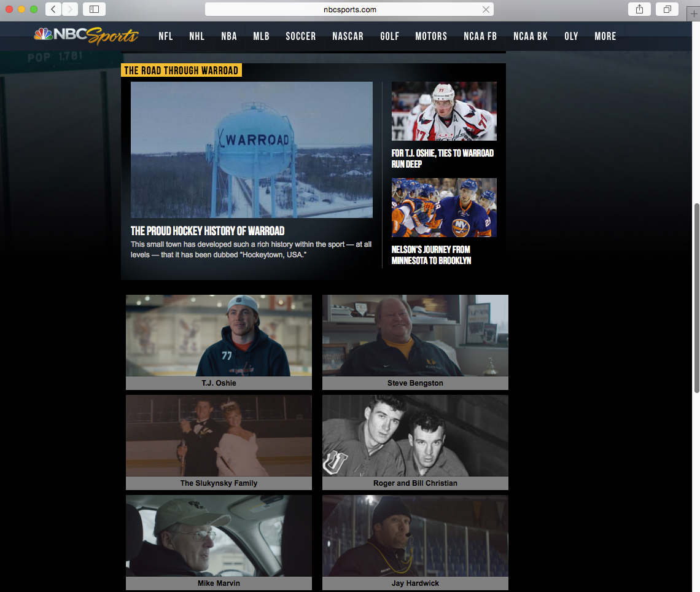Click the Steve Bengston caption label

[415, 383]
